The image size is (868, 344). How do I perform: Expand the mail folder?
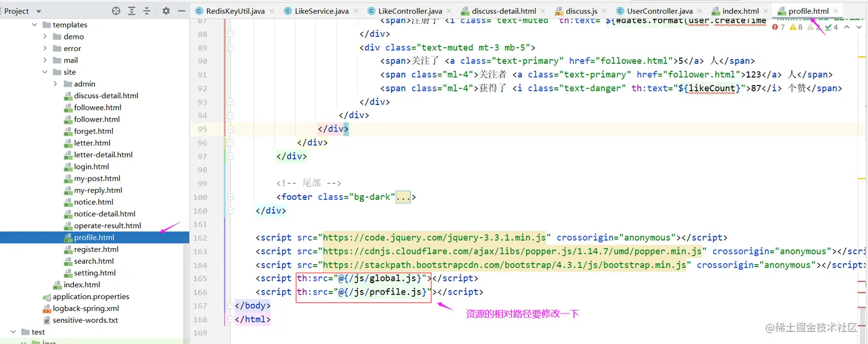coord(45,60)
